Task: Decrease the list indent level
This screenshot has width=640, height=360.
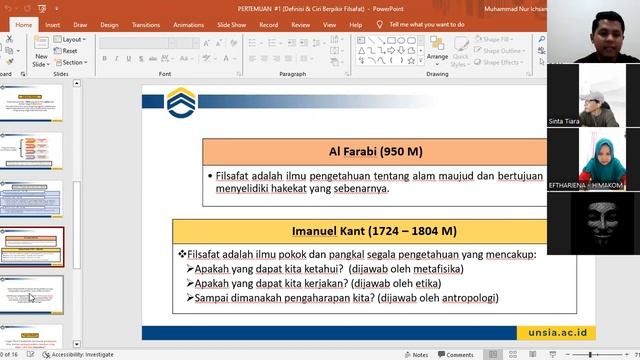Action: tap(291, 43)
